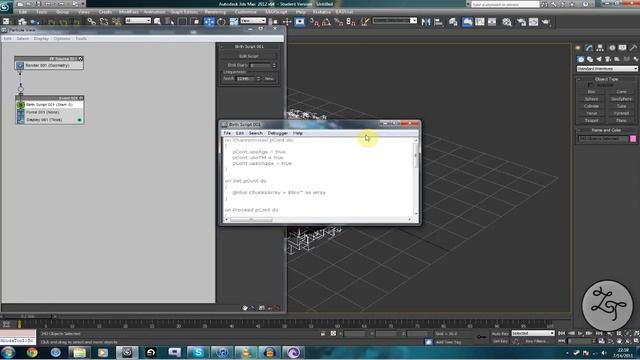
Task: Click the Mirror tool icon
Action: coord(426,22)
